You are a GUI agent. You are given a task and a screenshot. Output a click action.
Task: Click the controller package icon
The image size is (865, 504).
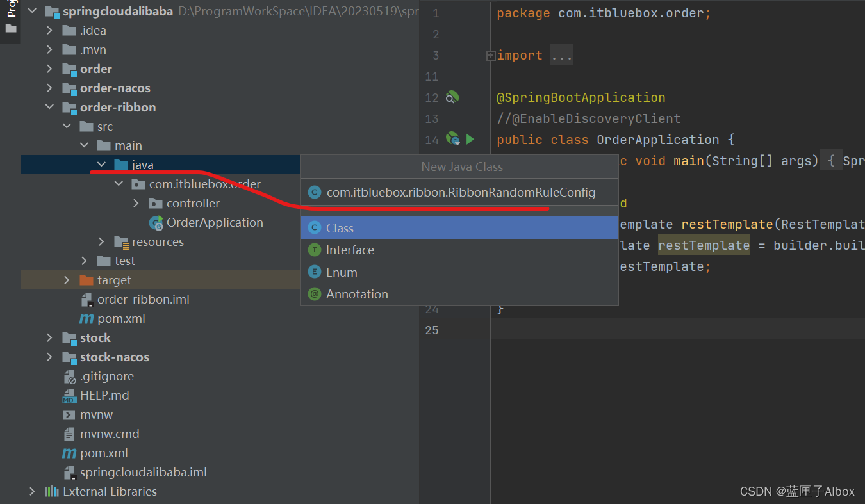[x=156, y=204]
